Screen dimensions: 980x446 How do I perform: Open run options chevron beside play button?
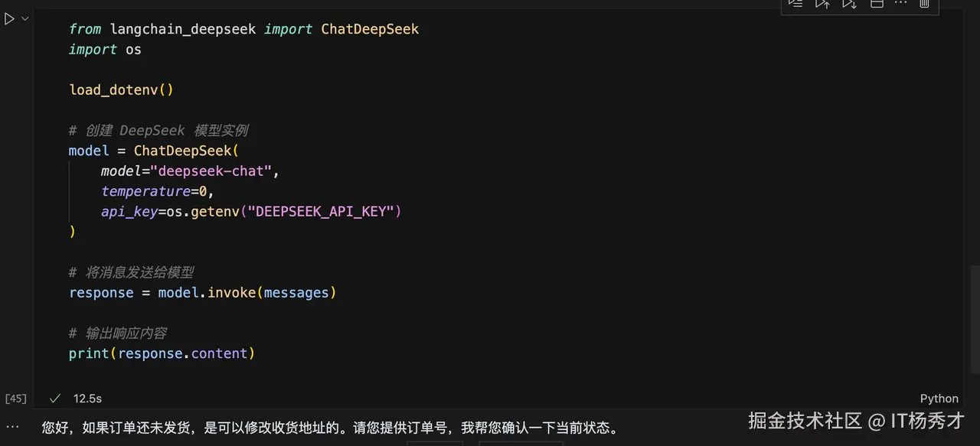click(24, 18)
